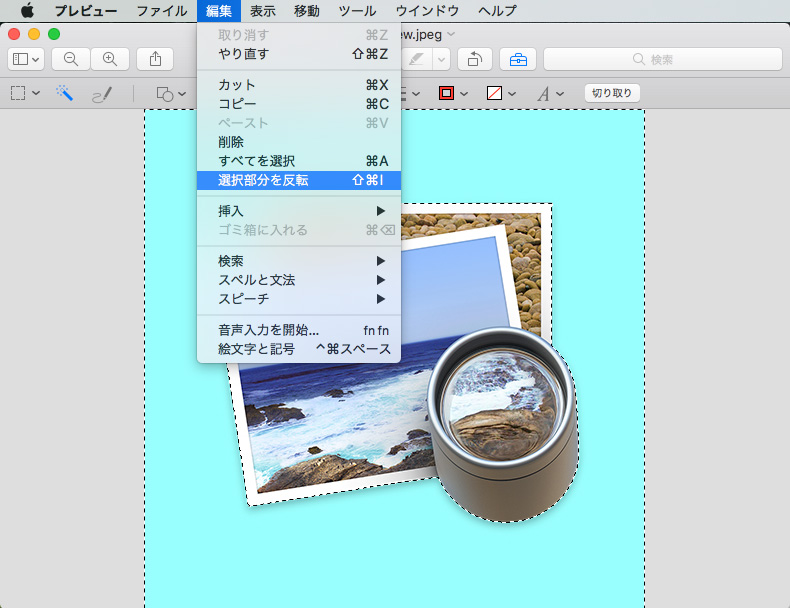Choose 削除 from the edit menu
Screen dimensions: 790x608
[x=299, y=142]
